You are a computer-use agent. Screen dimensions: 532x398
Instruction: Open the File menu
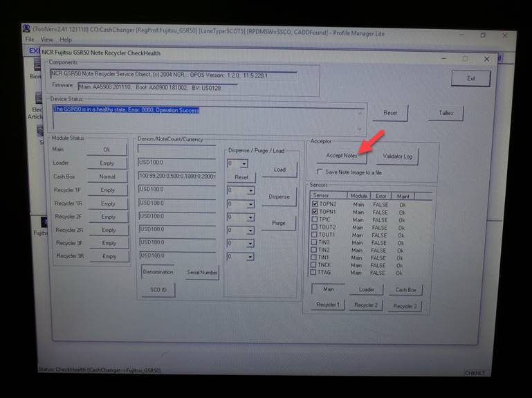[29, 39]
